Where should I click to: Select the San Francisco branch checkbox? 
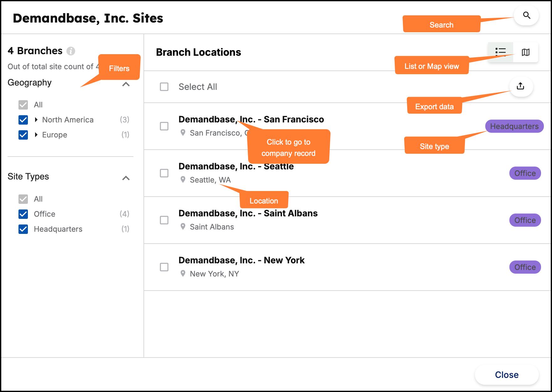point(164,126)
